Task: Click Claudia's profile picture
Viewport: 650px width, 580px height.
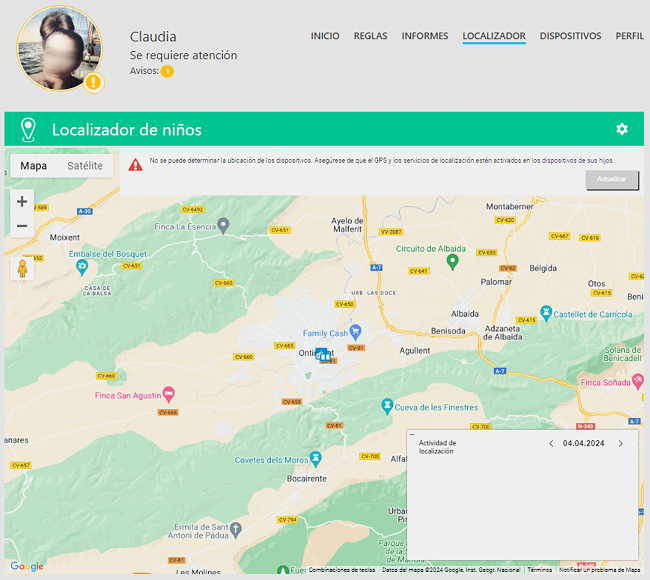Action: [x=60, y=48]
